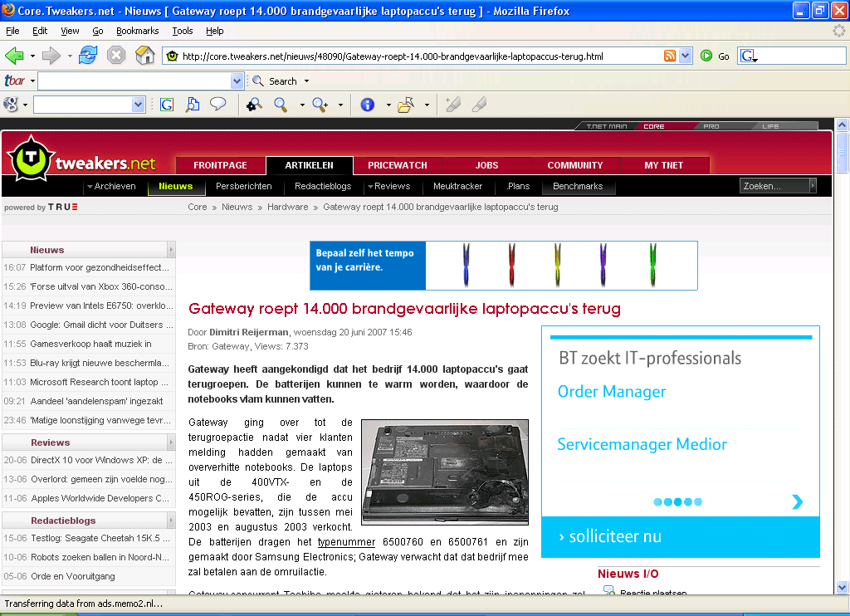This screenshot has height=616, width=850.
Task: Switch to the PRICEWATCH tab
Action: 398,165
